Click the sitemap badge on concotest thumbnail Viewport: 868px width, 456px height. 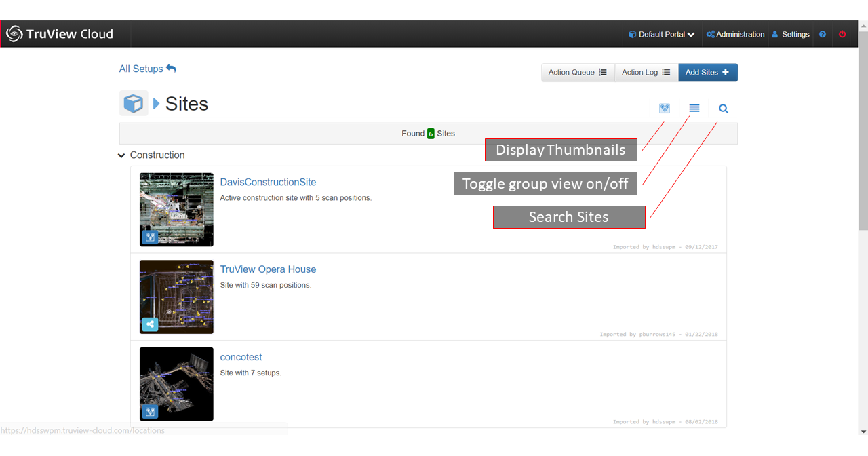coord(150,411)
